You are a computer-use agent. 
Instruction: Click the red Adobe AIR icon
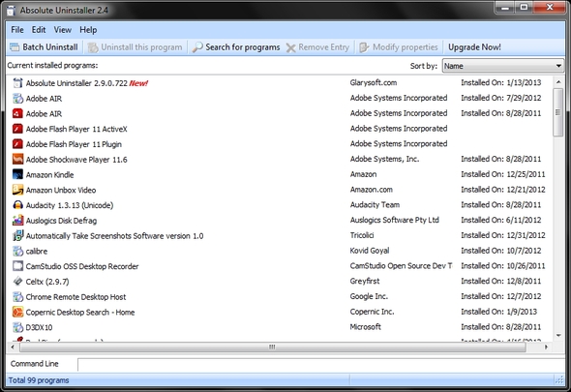pyautogui.click(x=17, y=113)
